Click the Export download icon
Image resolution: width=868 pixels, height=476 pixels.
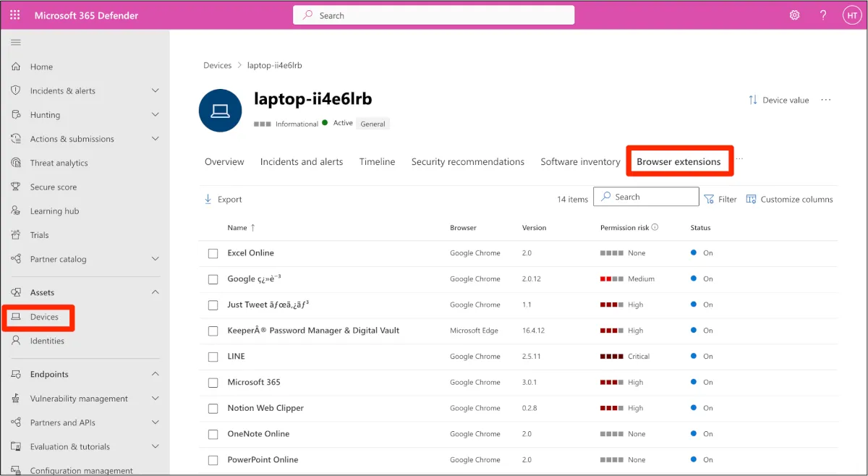click(x=208, y=199)
